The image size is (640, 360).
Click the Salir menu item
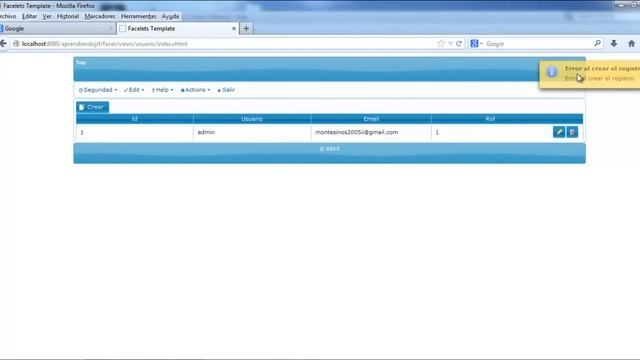pos(226,90)
